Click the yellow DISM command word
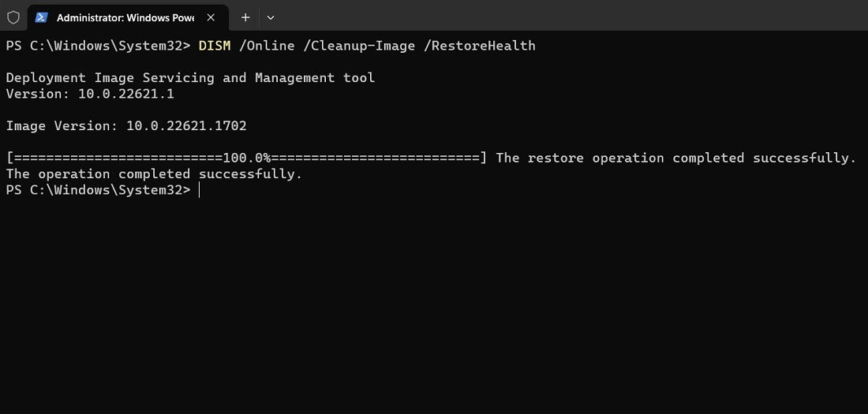This screenshot has width=868, height=414. click(x=215, y=46)
